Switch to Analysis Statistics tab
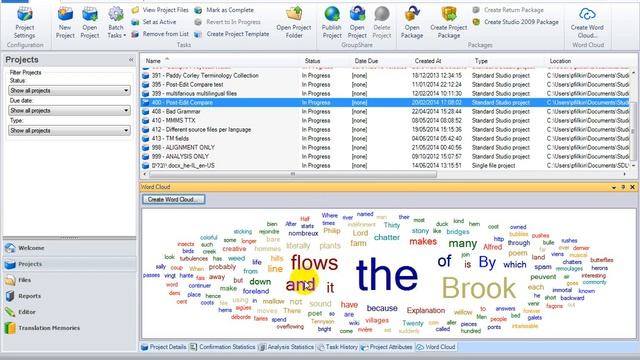Image resolution: width=640 pixels, height=360 pixels. coord(286,347)
